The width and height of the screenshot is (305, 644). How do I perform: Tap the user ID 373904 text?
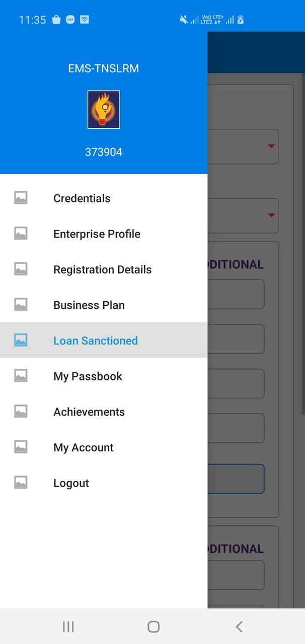(104, 152)
